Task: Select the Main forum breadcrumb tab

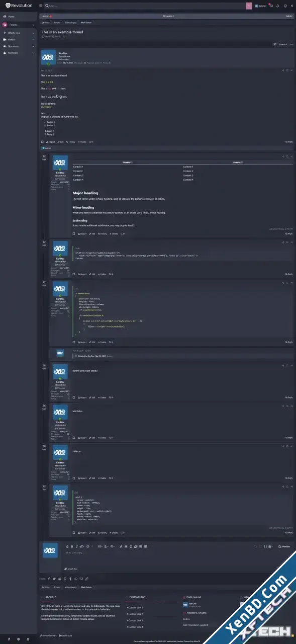Action: point(86,23)
